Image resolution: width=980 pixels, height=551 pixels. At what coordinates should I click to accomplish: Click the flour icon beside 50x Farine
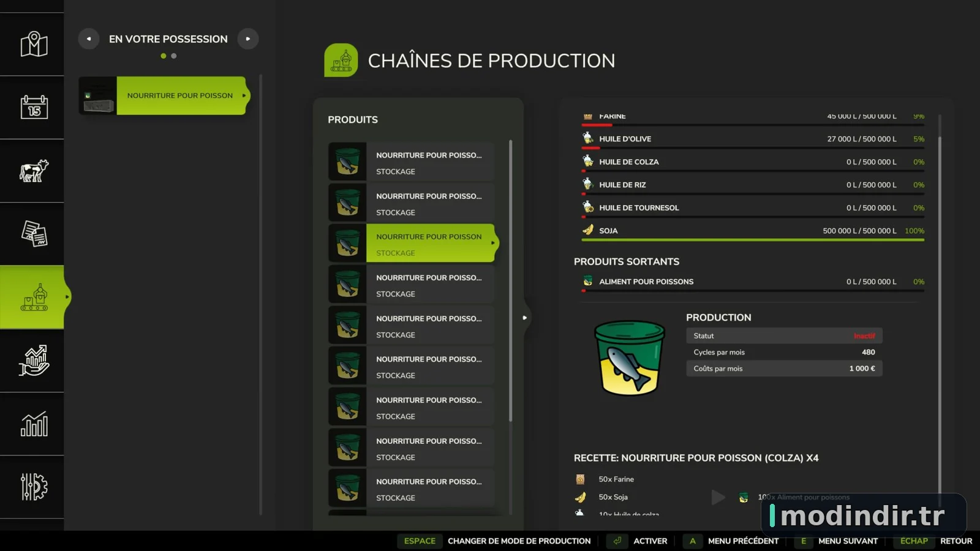click(580, 479)
